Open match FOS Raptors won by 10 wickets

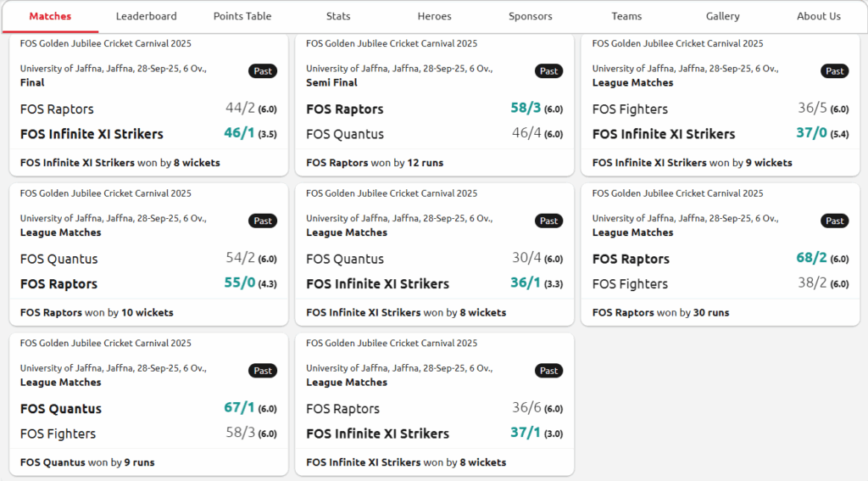click(x=97, y=313)
